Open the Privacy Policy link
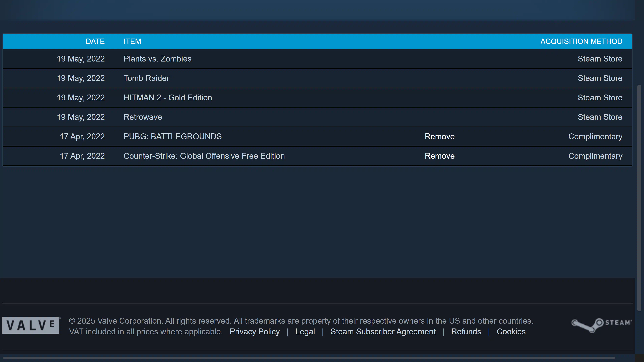This screenshot has width=644, height=362. (255, 331)
